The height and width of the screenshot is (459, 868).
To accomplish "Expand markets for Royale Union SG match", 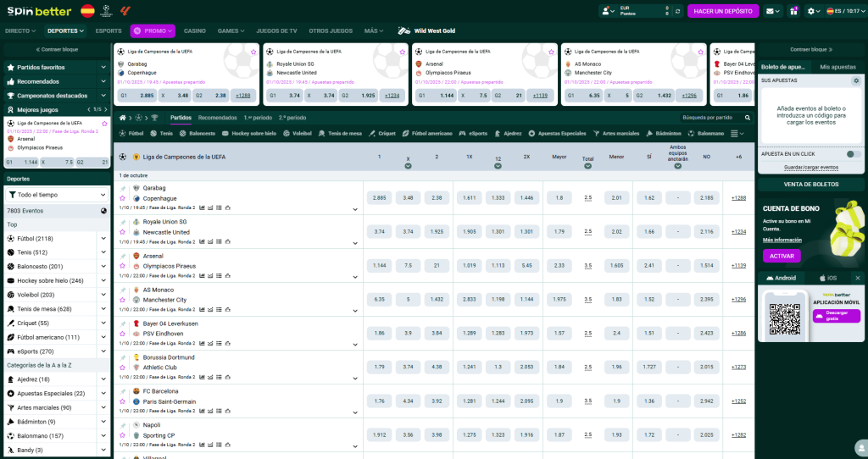I will pyautogui.click(x=738, y=231).
